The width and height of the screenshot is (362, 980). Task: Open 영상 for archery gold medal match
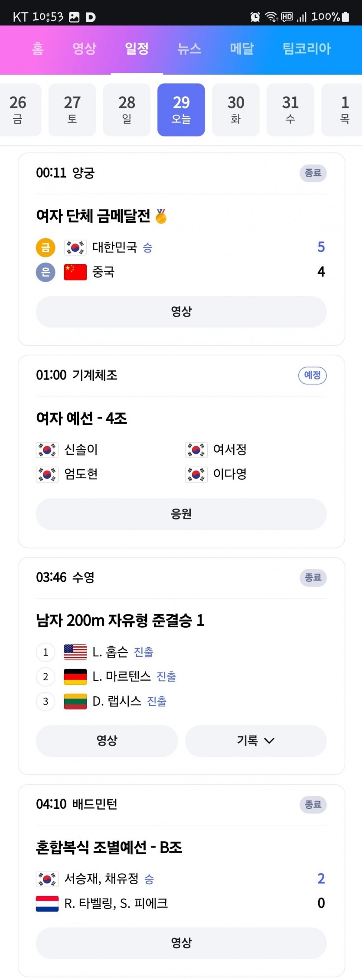click(181, 312)
